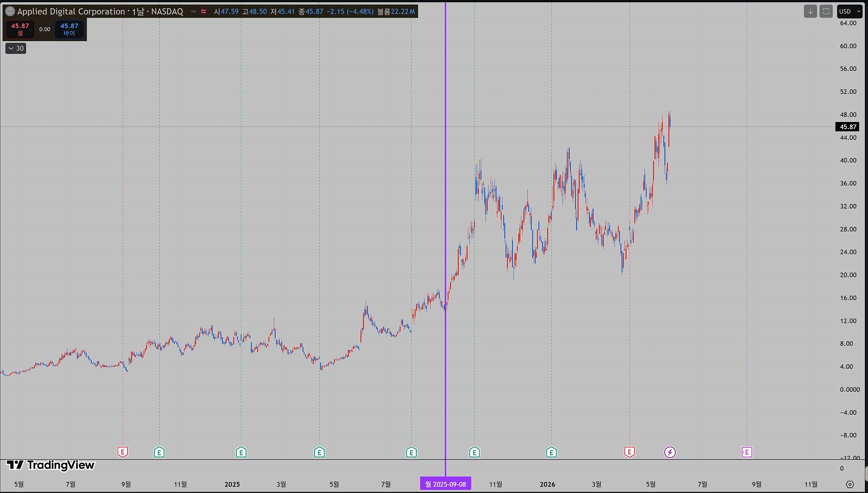Expand the collapsed indicators legend showing 30
This screenshot has height=493, width=868.
tap(16, 48)
